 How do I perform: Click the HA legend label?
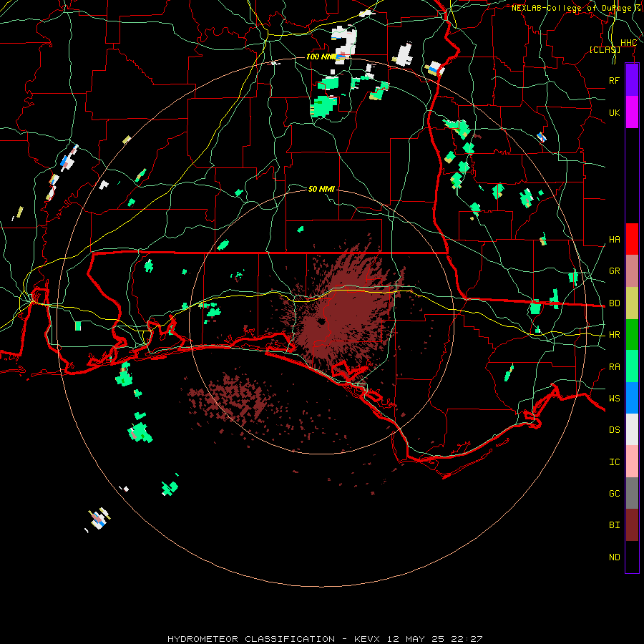pos(614,240)
